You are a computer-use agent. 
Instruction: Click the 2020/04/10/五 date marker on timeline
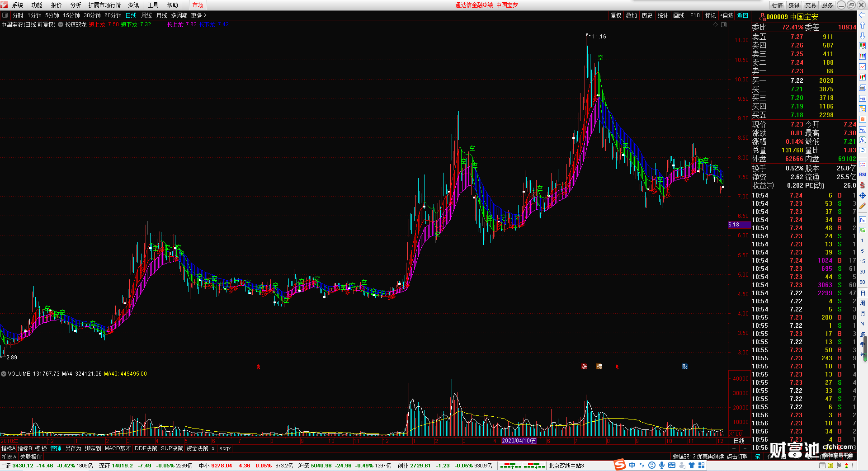tap(519, 441)
